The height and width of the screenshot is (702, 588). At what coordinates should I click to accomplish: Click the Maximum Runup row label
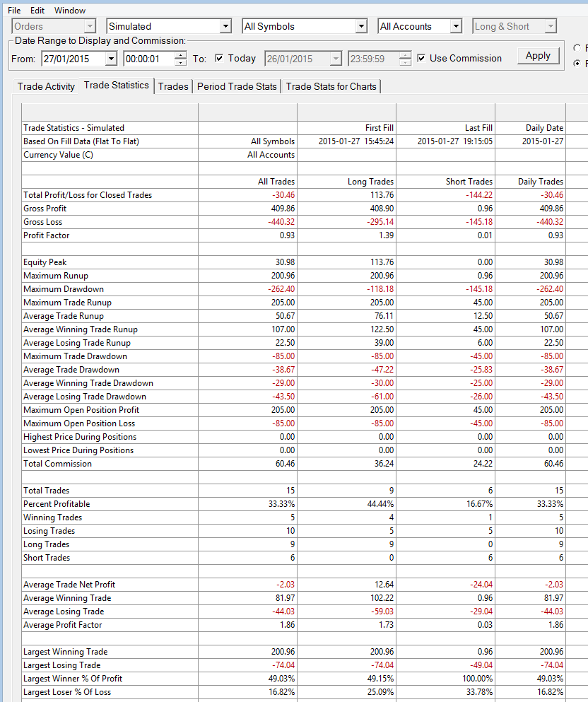(x=56, y=275)
